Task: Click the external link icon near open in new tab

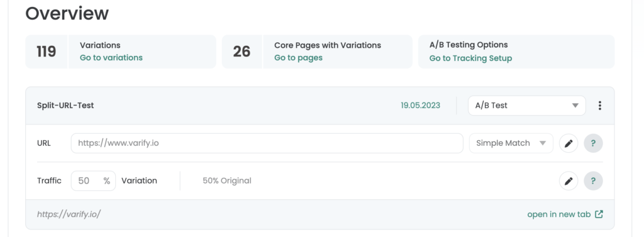Action: tap(599, 214)
